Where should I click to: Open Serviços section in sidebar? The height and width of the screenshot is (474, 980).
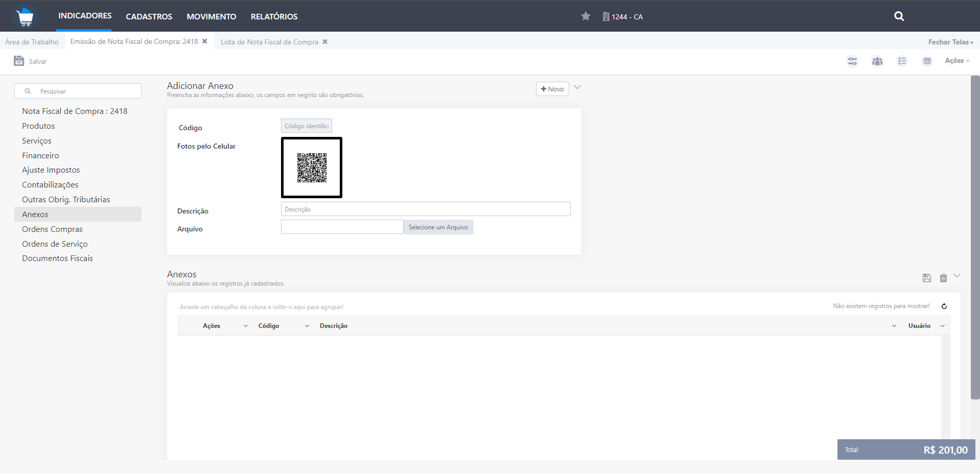pos(37,140)
